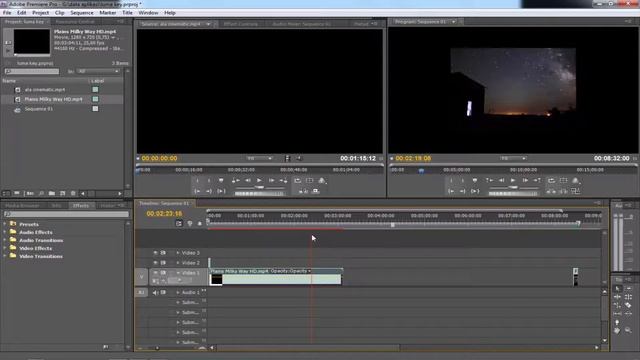
Task: Open the Sequence menu
Action: [x=82, y=13]
